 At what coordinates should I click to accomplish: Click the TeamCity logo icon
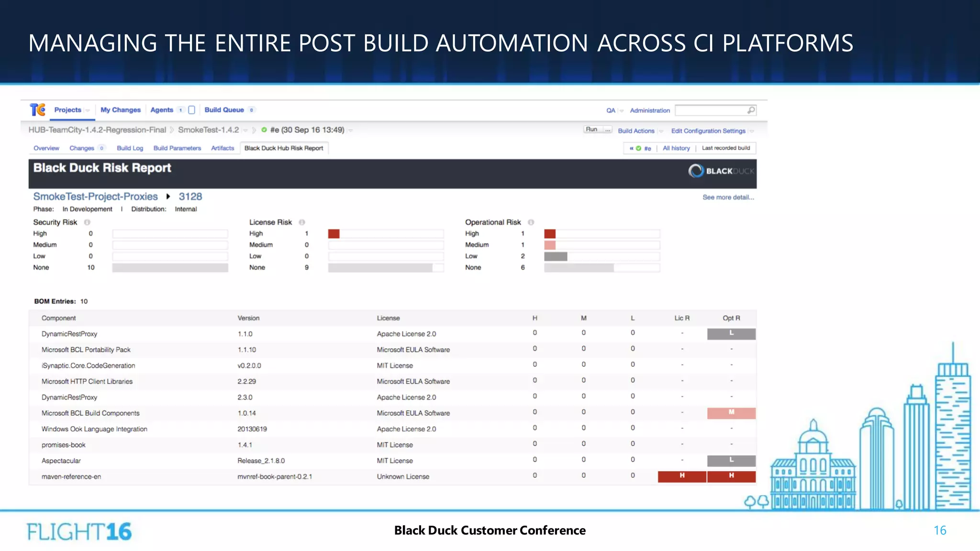[x=38, y=110]
